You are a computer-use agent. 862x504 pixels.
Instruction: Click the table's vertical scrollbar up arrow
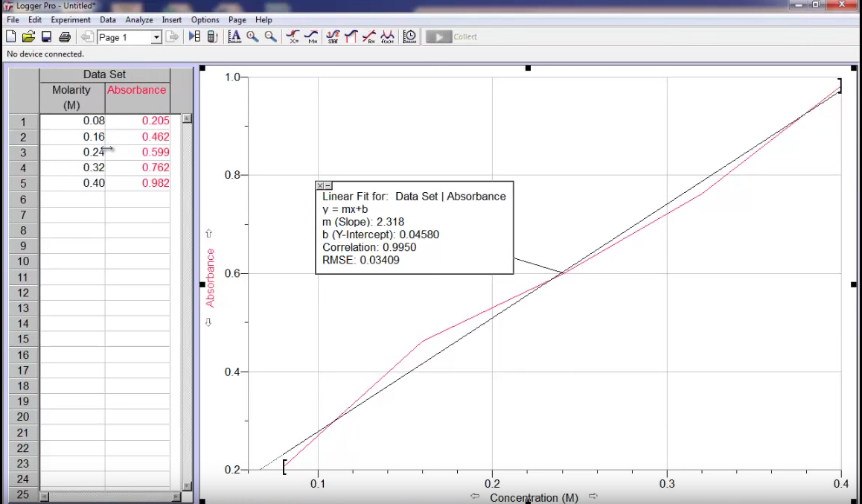(187, 118)
